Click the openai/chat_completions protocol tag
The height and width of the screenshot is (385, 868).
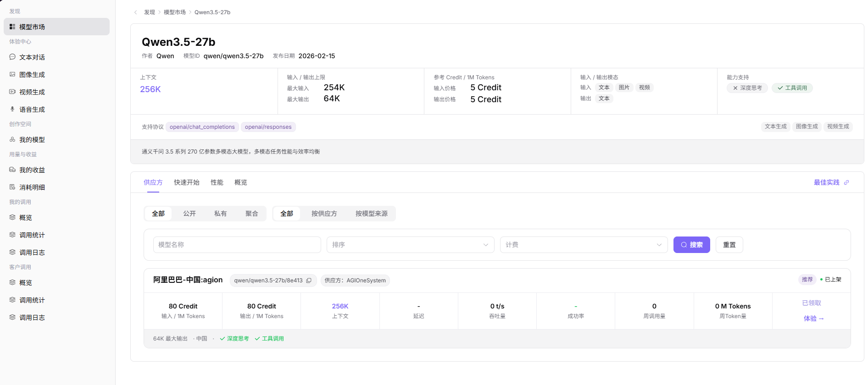(202, 127)
